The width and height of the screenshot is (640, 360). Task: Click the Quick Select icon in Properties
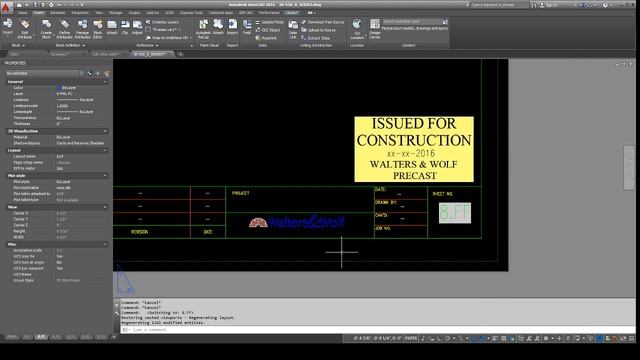(107, 73)
